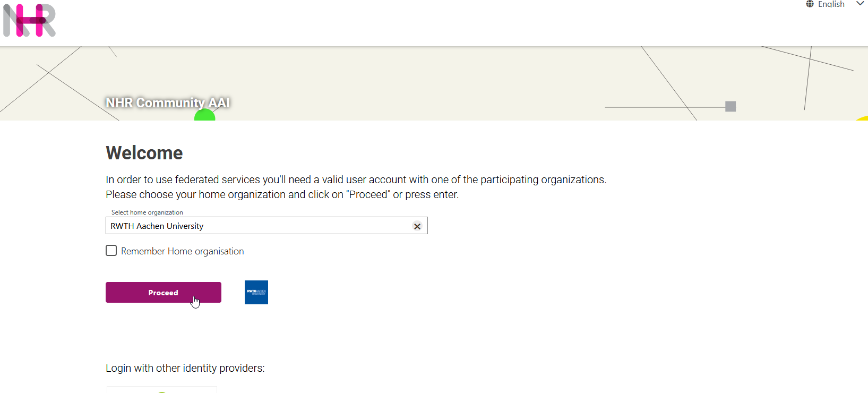Click the gray square in banner graphic
The width and height of the screenshot is (868, 393).
click(731, 106)
